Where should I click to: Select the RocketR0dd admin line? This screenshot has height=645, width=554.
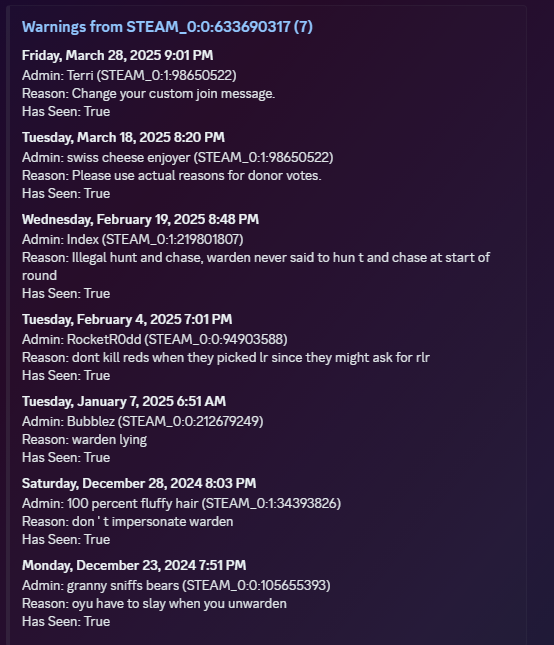[155, 339]
